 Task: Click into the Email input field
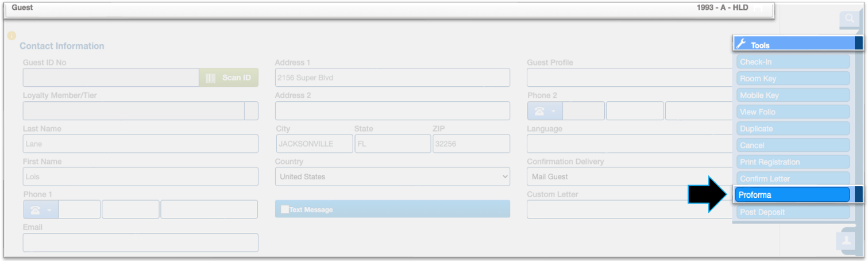click(x=140, y=243)
